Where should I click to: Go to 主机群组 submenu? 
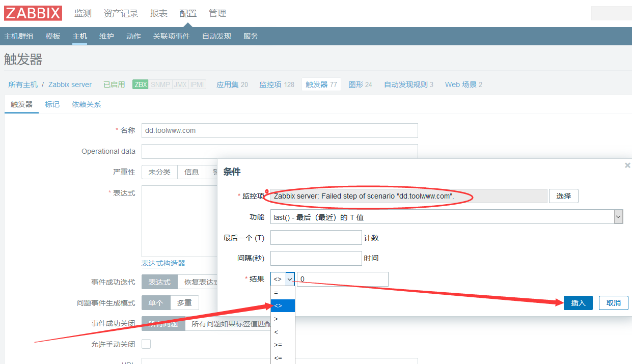(x=19, y=36)
